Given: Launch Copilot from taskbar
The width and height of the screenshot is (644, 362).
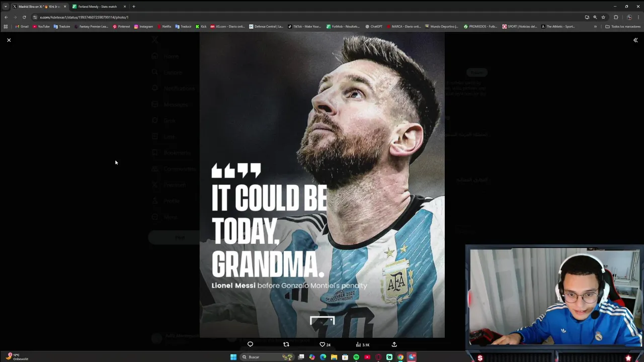Looking at the screenshot, I should click(x=312, y=357).
